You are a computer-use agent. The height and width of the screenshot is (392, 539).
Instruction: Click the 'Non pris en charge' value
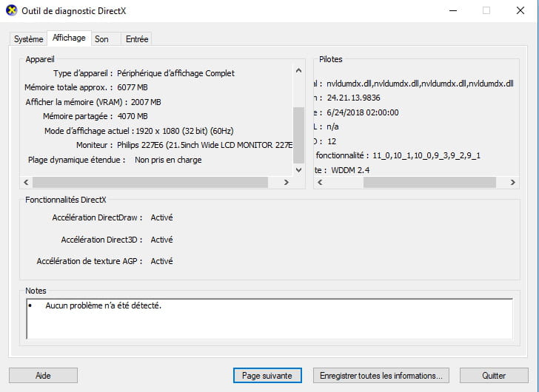click(168, 160)
